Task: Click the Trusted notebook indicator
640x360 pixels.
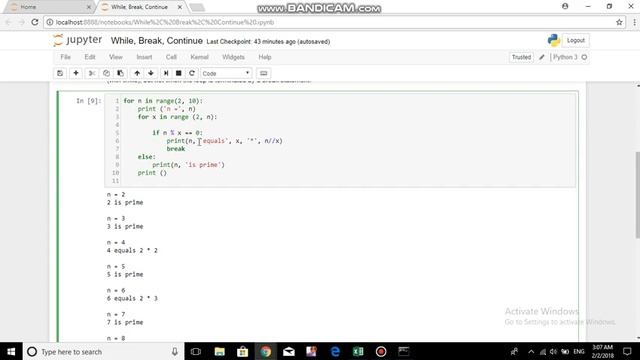Action: coord(521,57)
